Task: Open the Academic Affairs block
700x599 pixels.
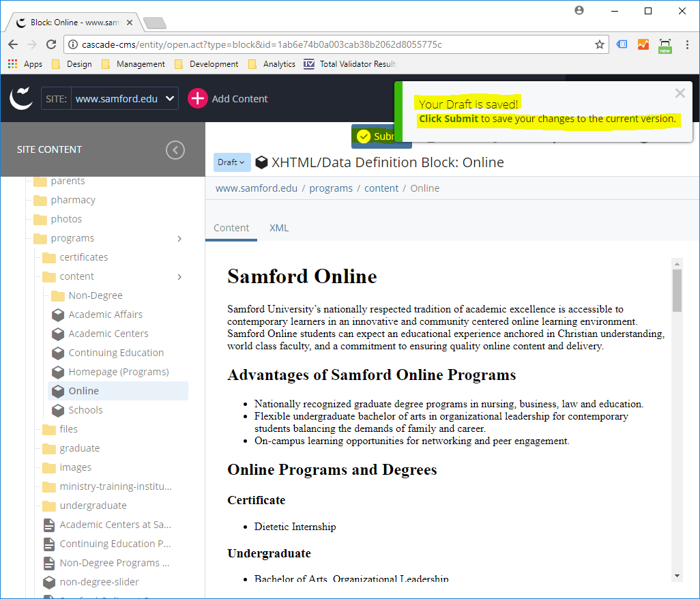Action: 97,315
